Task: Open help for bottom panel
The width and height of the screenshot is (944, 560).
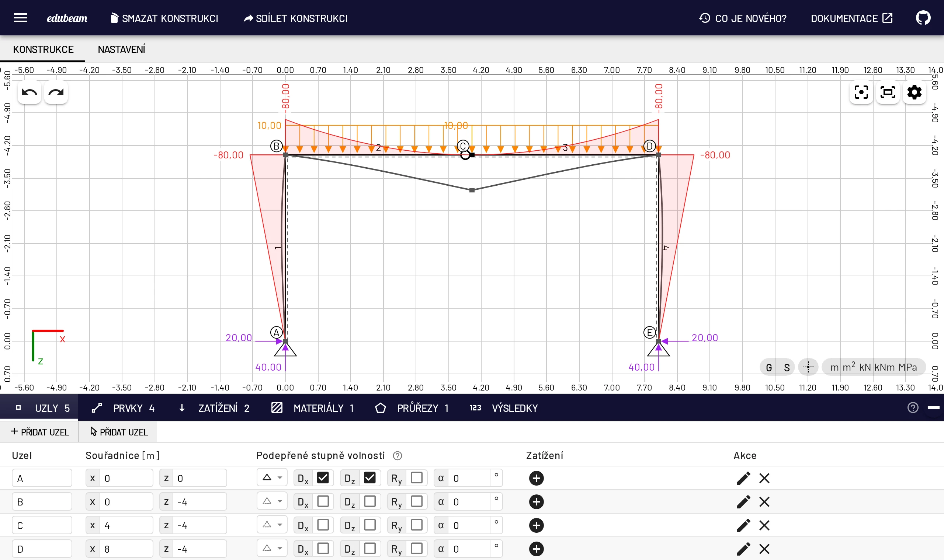Action: (913, 407)
